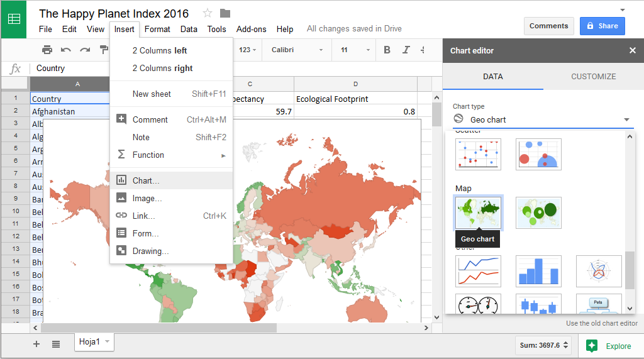
Task: Apply italic formatting
Action: click(x=406, y=50)
